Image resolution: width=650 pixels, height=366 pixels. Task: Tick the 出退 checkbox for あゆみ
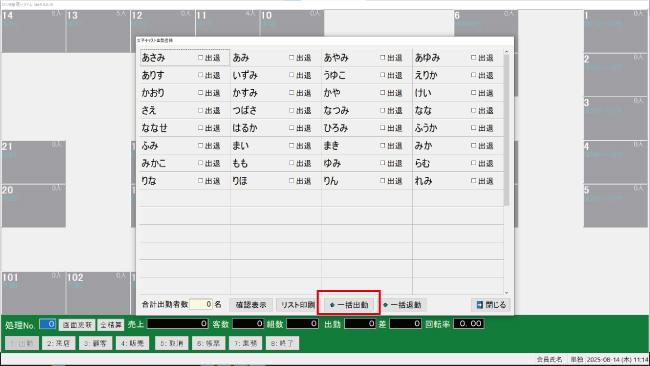[473, 58]
